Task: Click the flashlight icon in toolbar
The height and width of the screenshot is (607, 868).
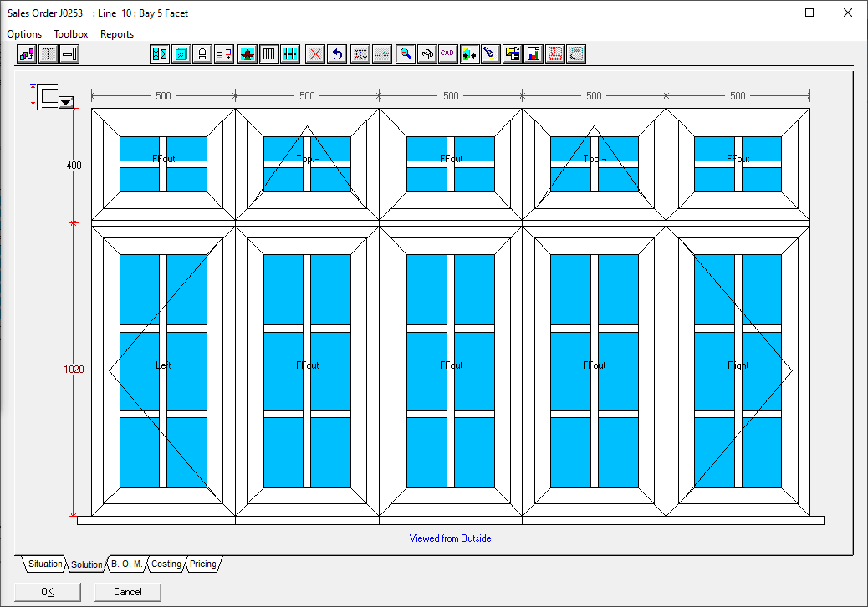Action: tap(491, 54)
